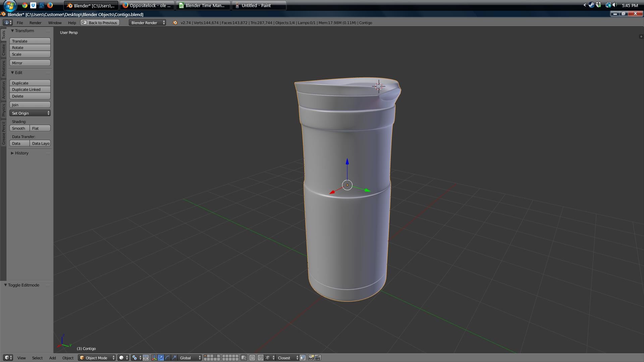644x362 pixels.
Task: Click the Windows Start orb
Action: 10,5
